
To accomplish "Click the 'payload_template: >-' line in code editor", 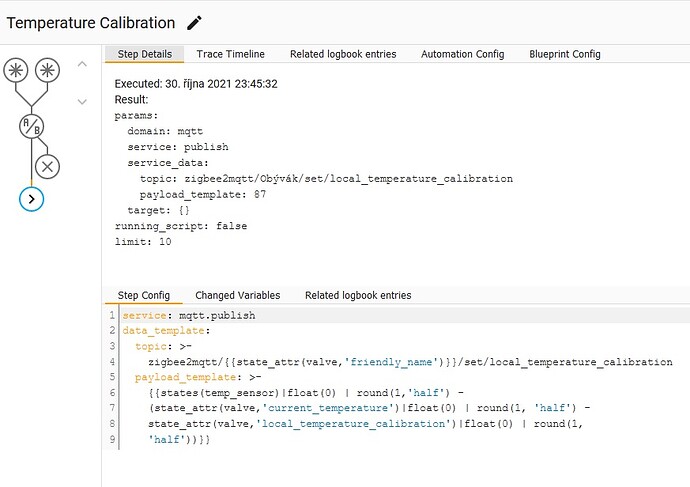I will point(198,378).
